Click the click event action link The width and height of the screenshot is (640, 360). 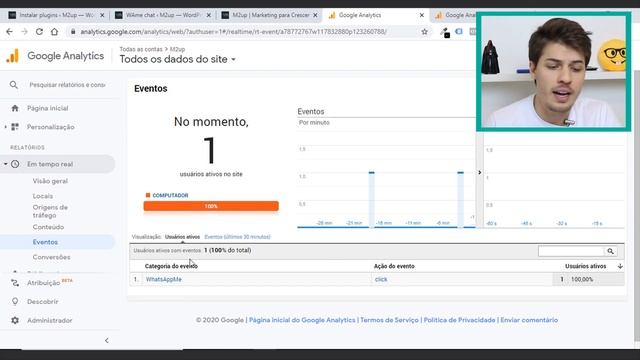click(x=381, y=279)
